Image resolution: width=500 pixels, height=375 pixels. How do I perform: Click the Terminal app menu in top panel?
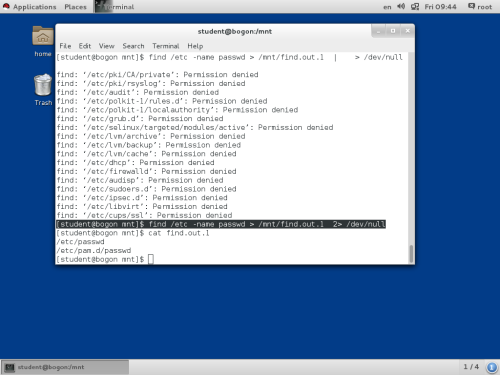(115, 7)
